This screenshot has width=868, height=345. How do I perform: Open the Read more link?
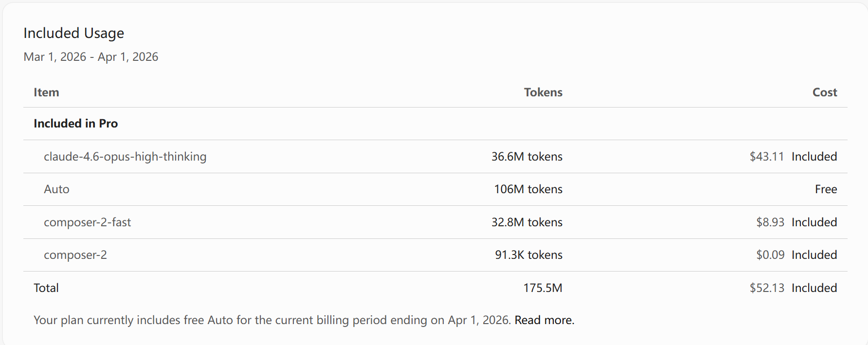544,320
